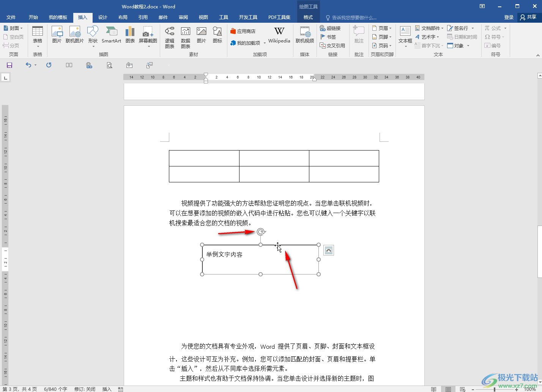Click the Share (共享) button

click(528, 17)
